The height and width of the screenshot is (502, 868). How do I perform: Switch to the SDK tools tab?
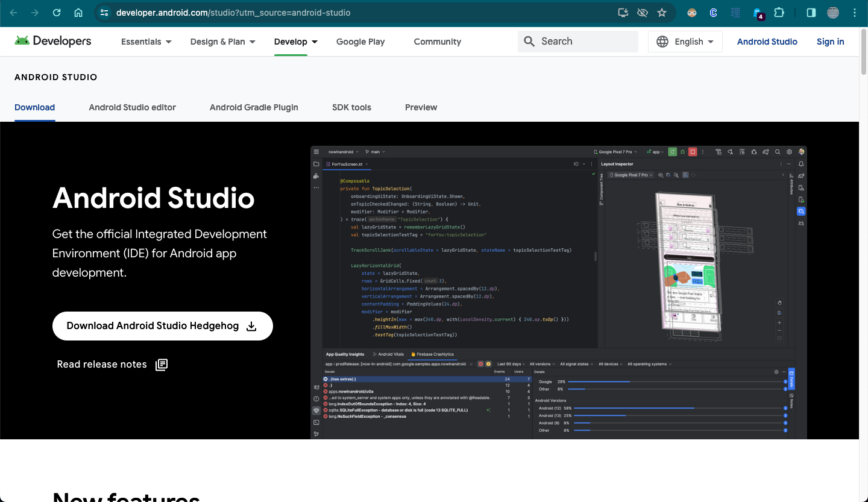(x=351, y=107)
